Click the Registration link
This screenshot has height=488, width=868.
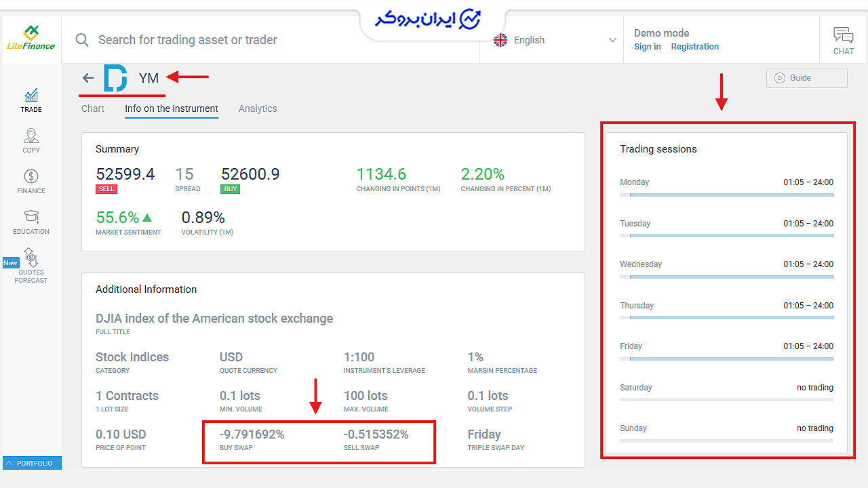click(x=695, y=47)
